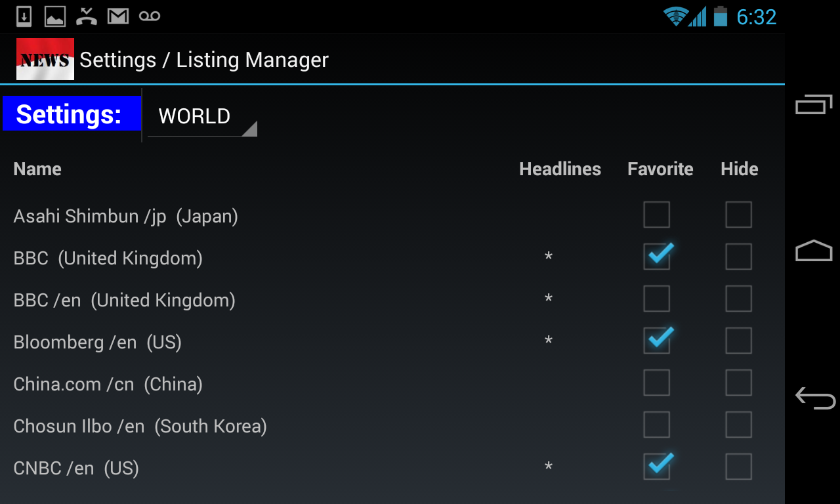Tap the missed call status icon

click(87, 16)
